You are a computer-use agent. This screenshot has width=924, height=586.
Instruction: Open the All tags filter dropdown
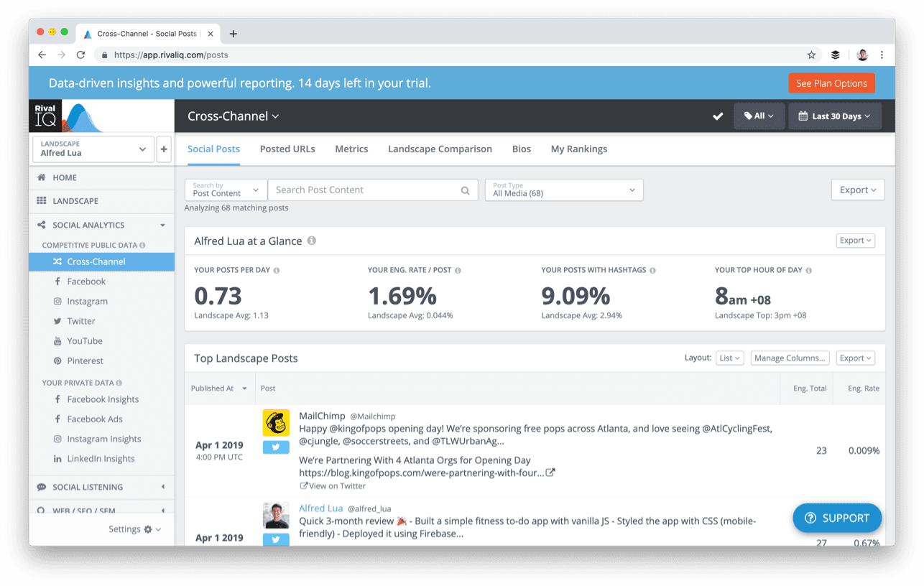point(759,116)
